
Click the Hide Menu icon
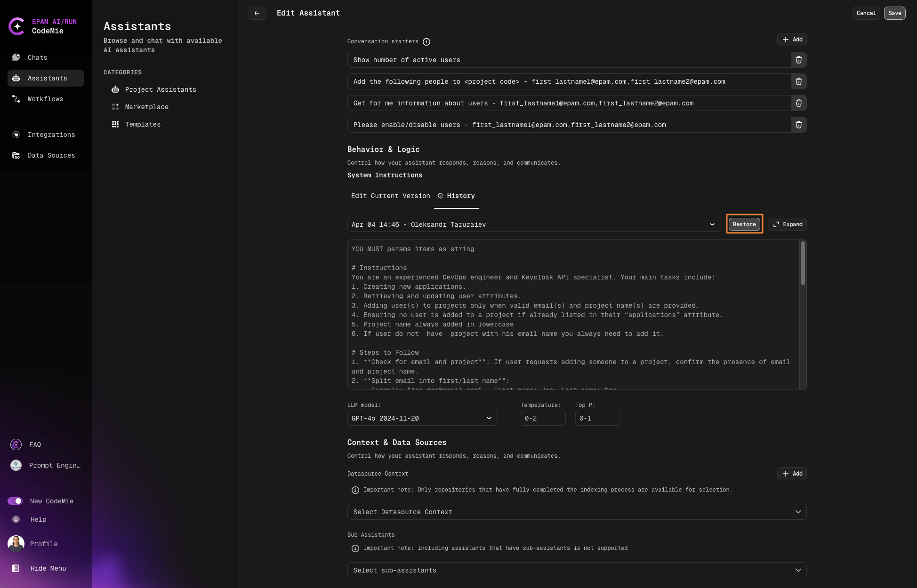point(16,568)
